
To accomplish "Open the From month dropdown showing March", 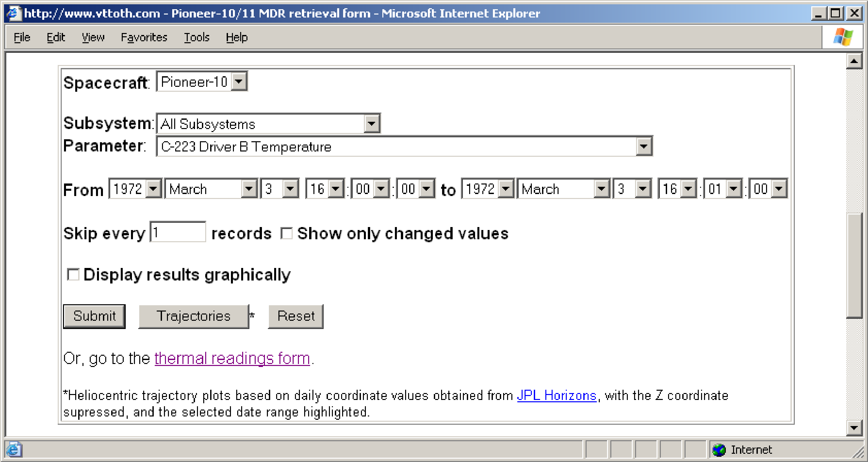I will click(211, 188).
